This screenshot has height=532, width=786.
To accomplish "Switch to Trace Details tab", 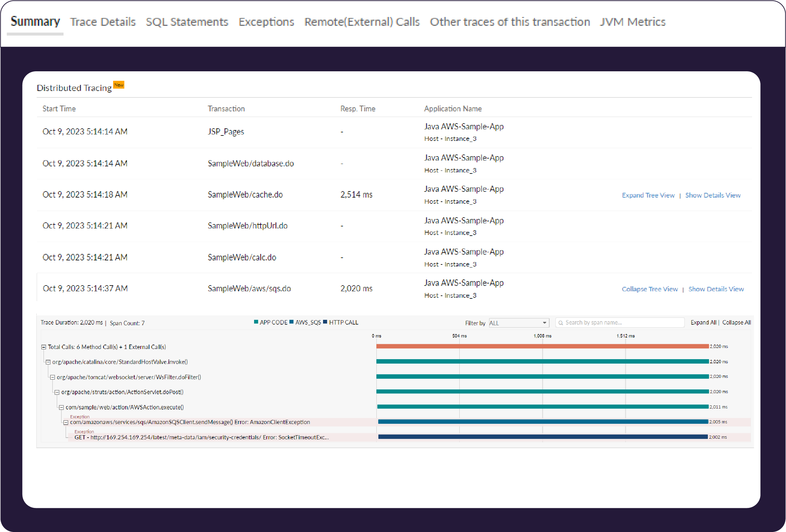I will (103, 22).
